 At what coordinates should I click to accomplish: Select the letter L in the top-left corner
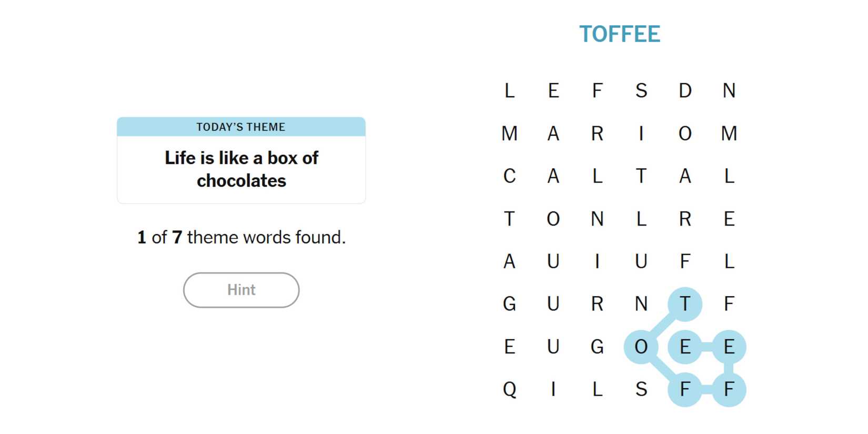click(509, 91)
